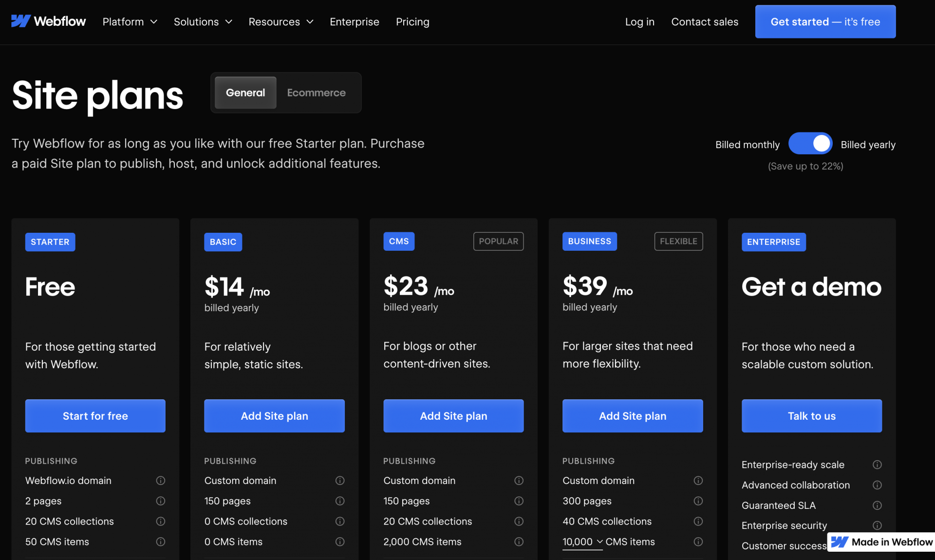Click info icon for Business 10,000 CMS items
Image resolution: width=935 pixels, height=560 pixels.
[698, 541]
